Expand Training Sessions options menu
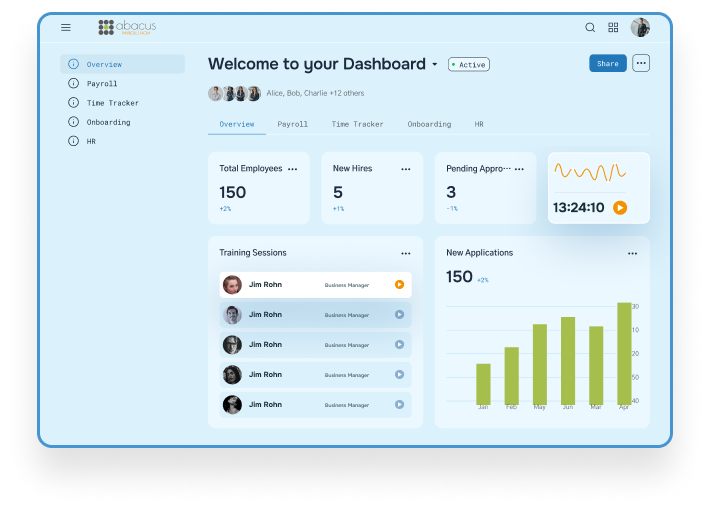 [406, 254]
